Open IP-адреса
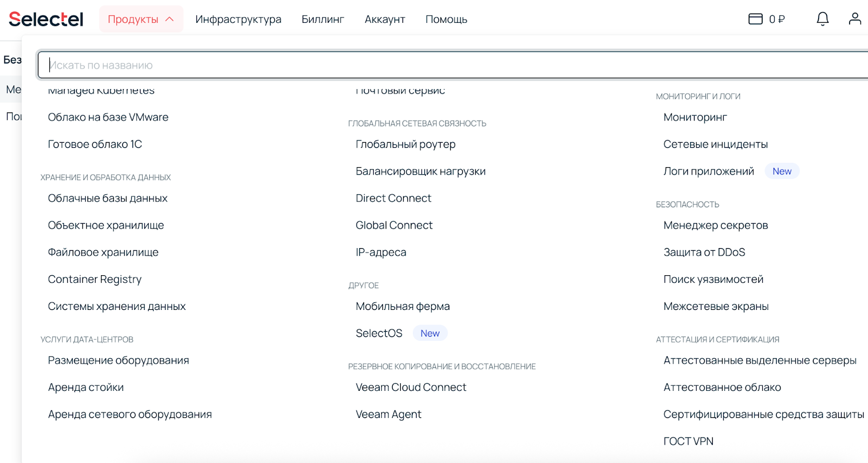The width and height of the screenshot is (868, 463). point(381,252)
